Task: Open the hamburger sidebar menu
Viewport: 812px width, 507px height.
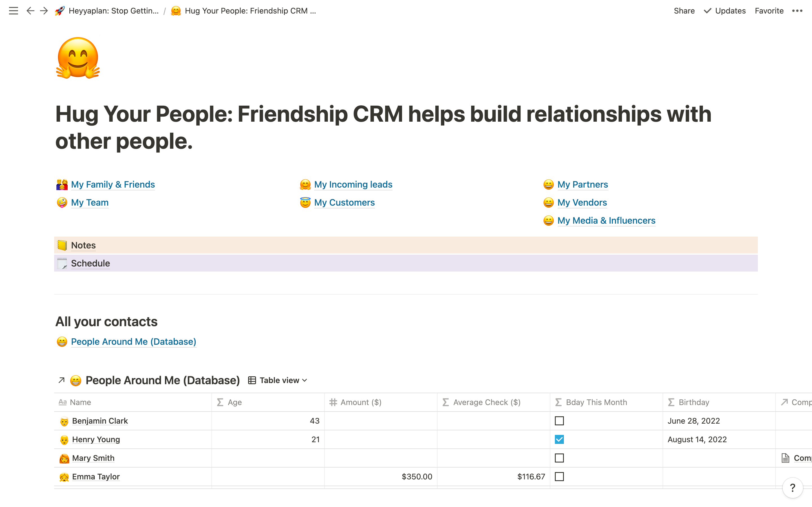Action: tap(14, 11)
